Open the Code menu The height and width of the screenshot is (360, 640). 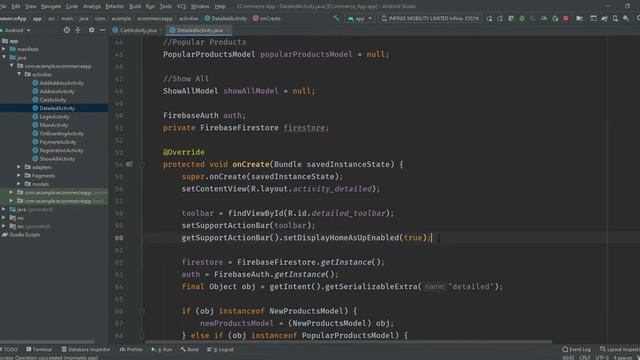(x=71, y=6)
